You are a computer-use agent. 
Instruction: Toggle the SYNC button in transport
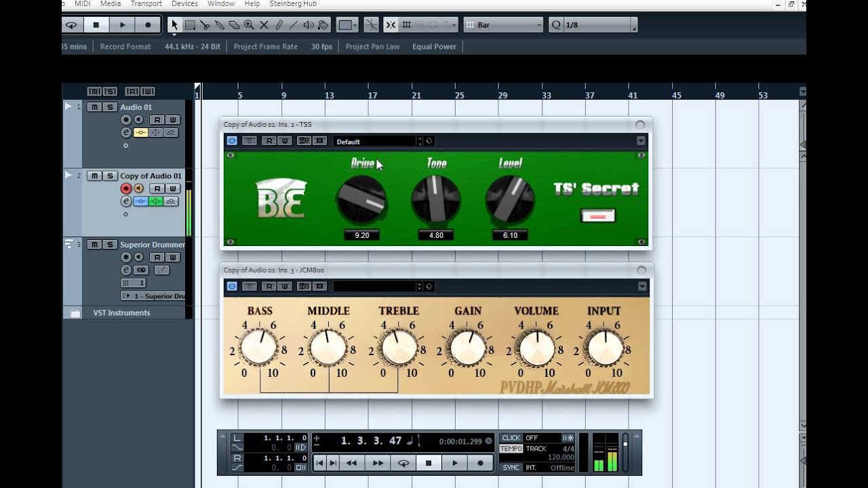click(511, 468)
